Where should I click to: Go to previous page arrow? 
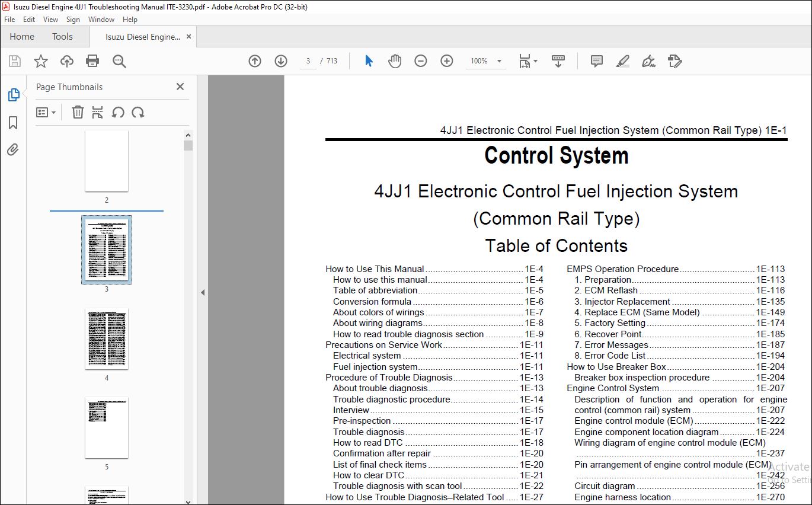pos(255,61)
